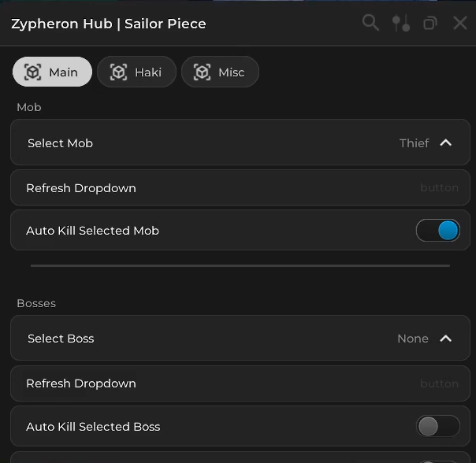This screenshot has width=476, height=463.
Task: Collapse the Select Boss chevron arrow
Action: (445, 339)
